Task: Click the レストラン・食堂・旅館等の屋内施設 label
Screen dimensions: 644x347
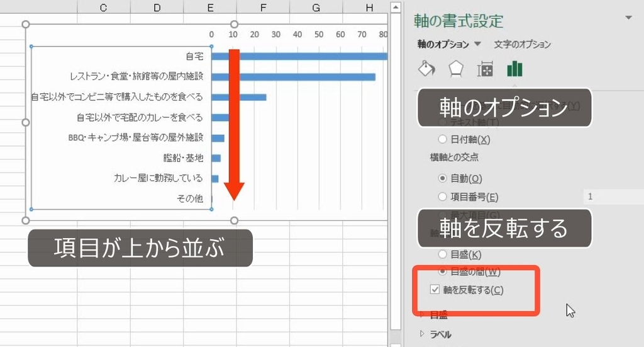Action: 136,76
